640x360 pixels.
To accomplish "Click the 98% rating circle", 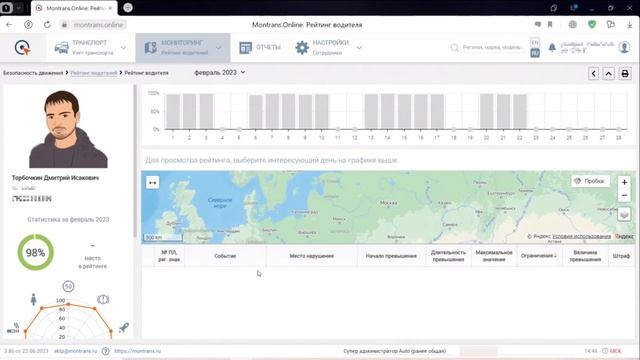I will coord(36,252).
